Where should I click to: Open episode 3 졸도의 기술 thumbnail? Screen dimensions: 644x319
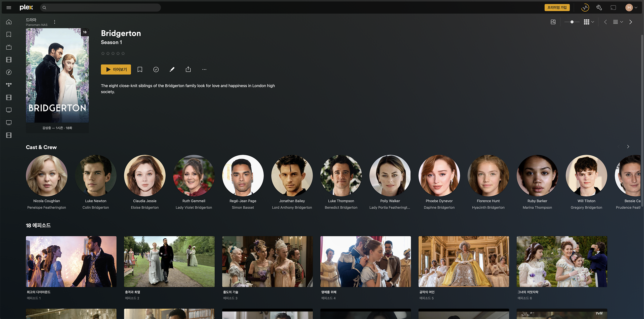268,261
